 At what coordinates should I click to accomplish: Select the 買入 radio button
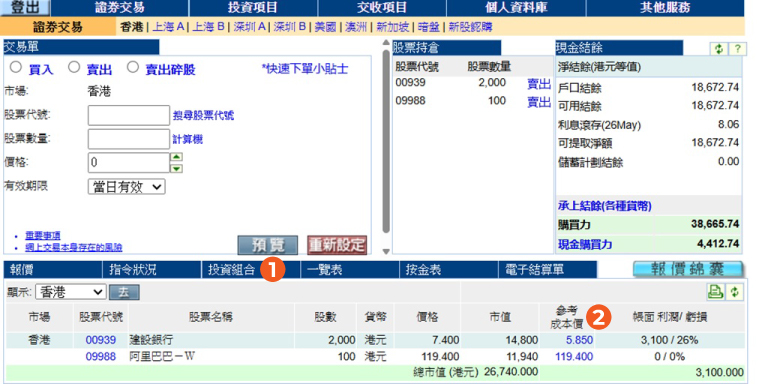pyautogui.click(x=16, y=67)
